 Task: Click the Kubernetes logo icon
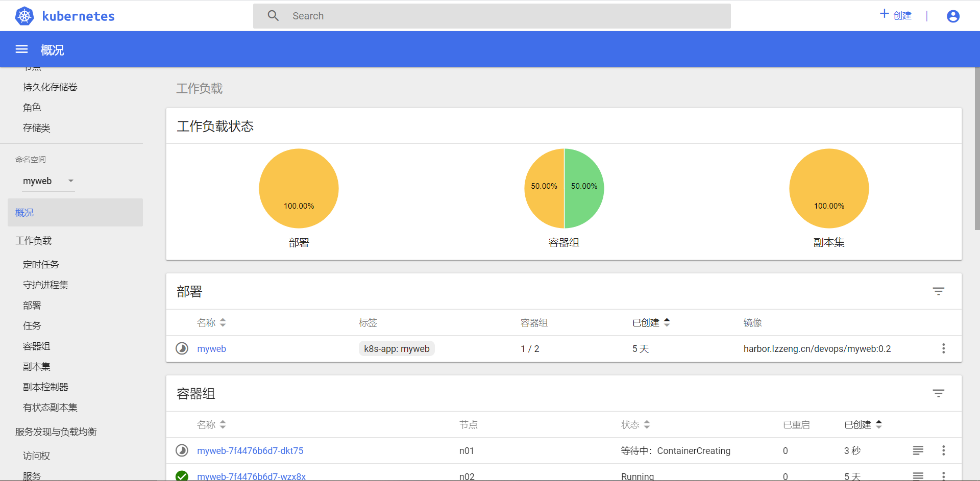pyautogui.click(x=24, y=16)
